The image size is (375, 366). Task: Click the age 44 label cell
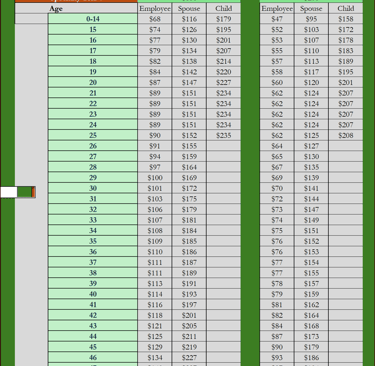[93, 337]
